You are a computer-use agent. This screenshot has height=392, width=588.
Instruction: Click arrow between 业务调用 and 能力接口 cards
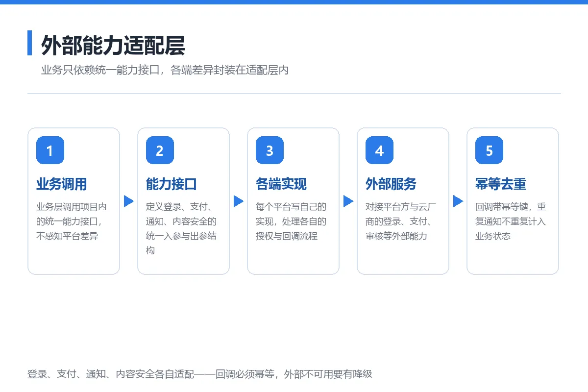tap(129, 201)
